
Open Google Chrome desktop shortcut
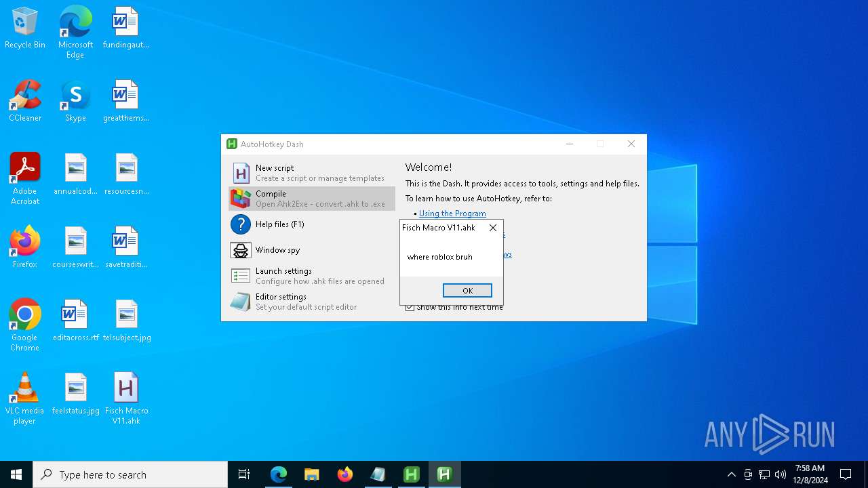(x=25, y=325)
